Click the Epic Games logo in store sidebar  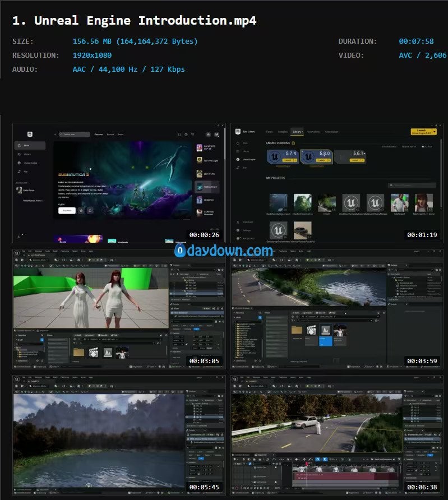(x=30, y=134)
